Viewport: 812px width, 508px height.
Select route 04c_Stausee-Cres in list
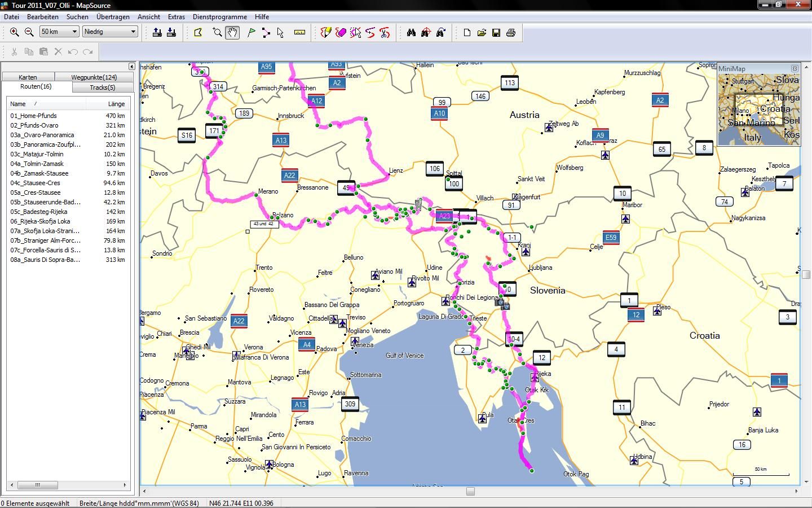[35, 183]
